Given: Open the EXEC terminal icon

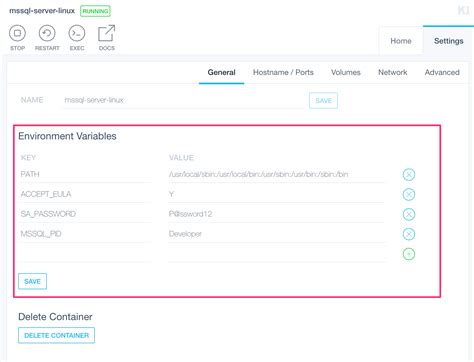Looking at the screenshot, I should 77,33.
